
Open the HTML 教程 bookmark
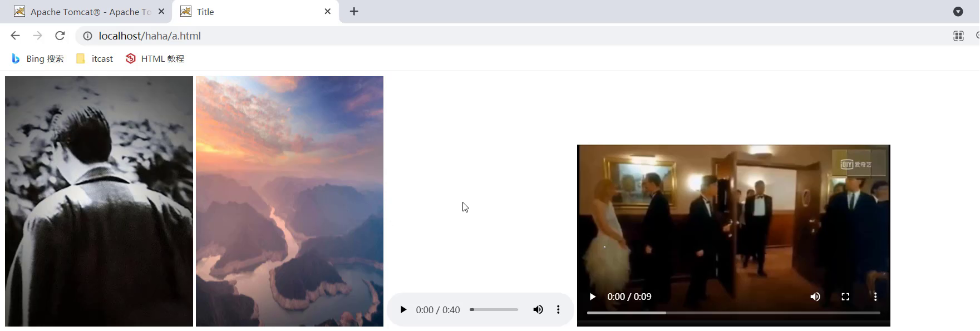(155, 58)
